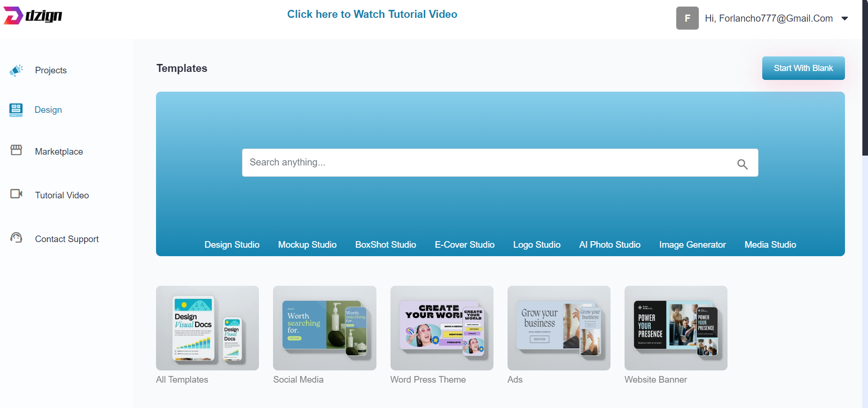Open the Word Press Theme thumbnail
Viewport: 868px width, 408px height.
coord(442,328)
